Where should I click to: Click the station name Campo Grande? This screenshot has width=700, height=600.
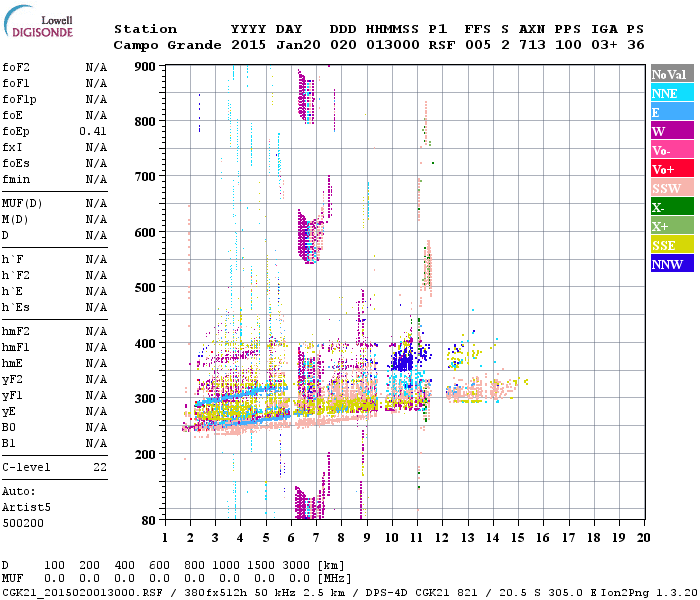point(167,45)
